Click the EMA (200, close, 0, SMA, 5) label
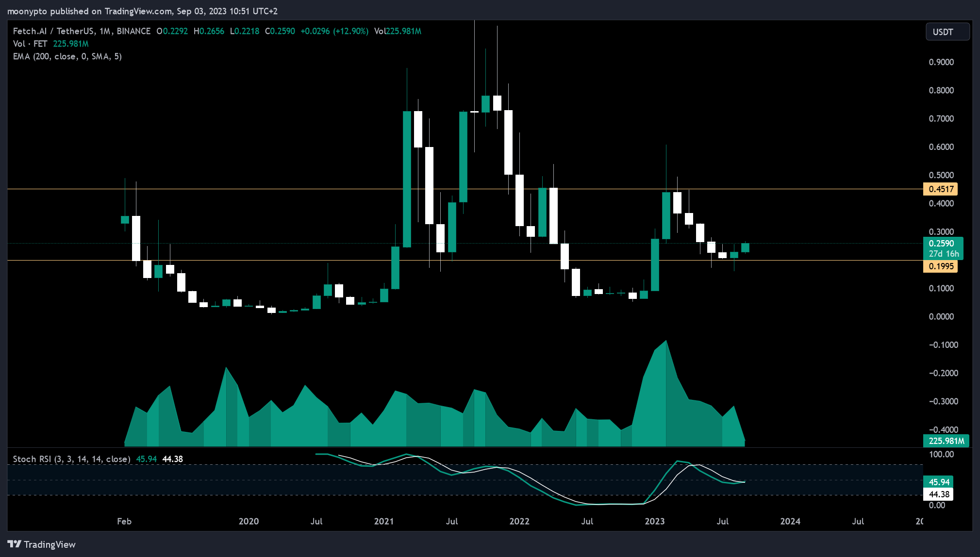The height and width of the screenshot is (557, 980). coord(67,56)
